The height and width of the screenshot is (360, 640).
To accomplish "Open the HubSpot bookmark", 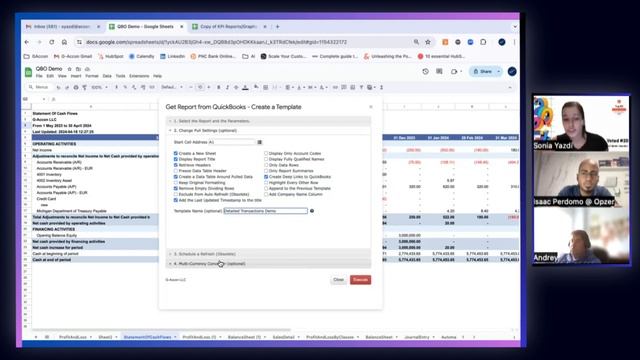I will pyautogui.click(x=111, y=56).
